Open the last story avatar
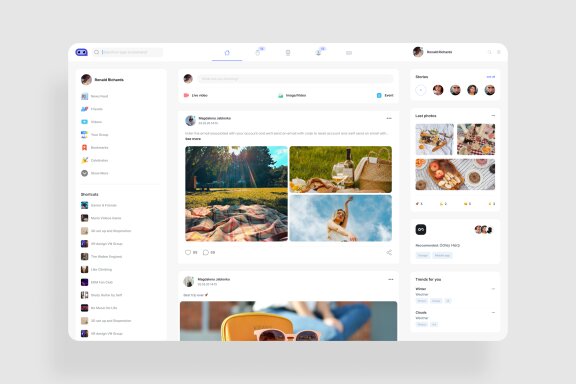 pyautogui.click(x=490, y=90)
